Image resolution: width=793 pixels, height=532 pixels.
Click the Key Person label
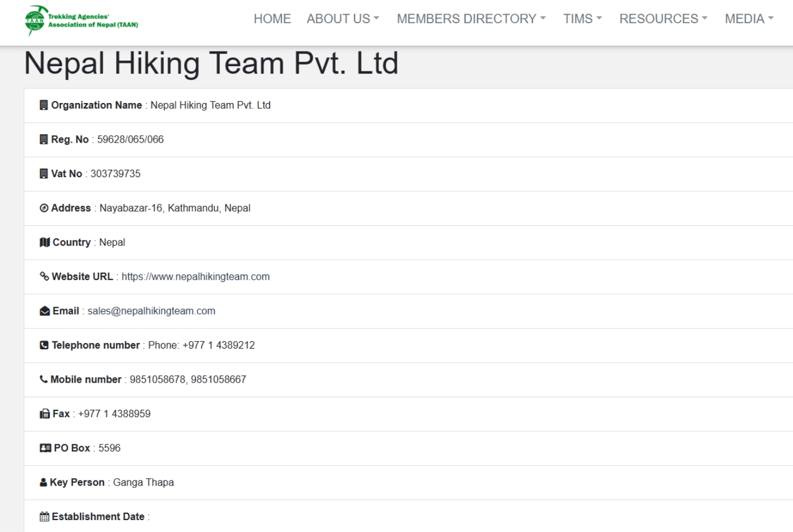pyautogui.click(x=77, y=483)
